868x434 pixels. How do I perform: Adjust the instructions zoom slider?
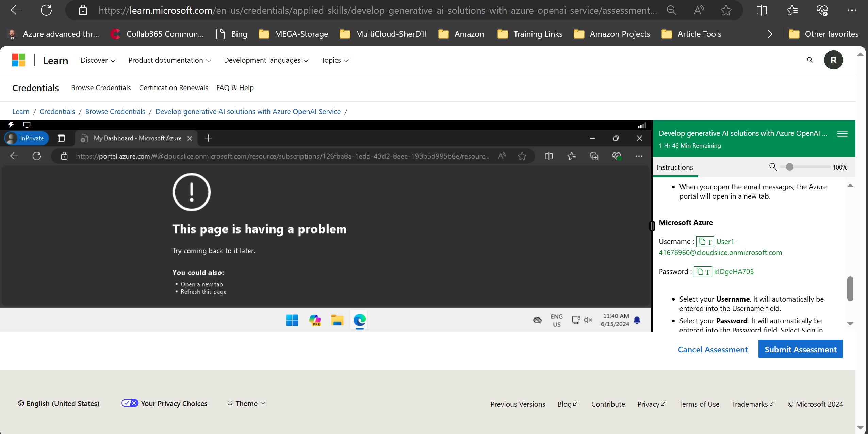click(x=790, y=167)
